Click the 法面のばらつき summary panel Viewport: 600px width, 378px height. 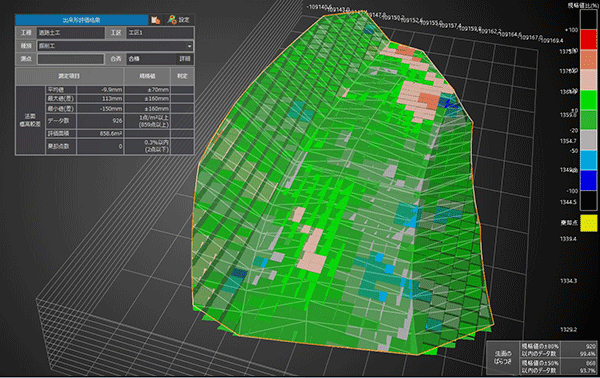click(x=542, y=358)
